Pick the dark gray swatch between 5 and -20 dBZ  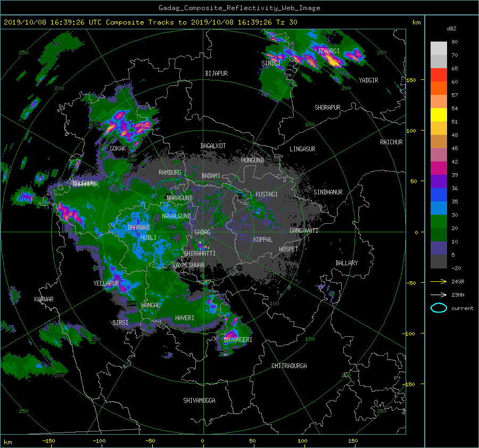coord(439,262)
